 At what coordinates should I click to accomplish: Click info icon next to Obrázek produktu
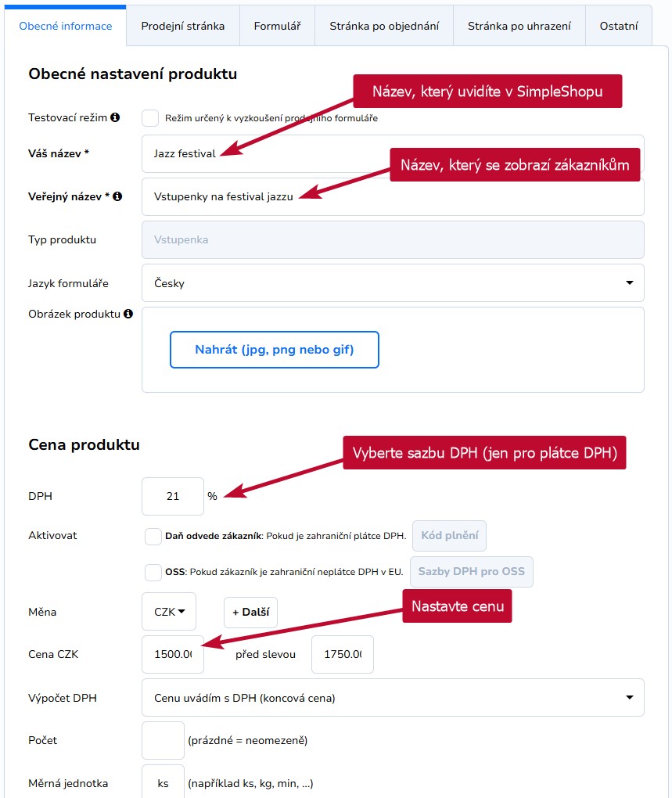point(128,314)
